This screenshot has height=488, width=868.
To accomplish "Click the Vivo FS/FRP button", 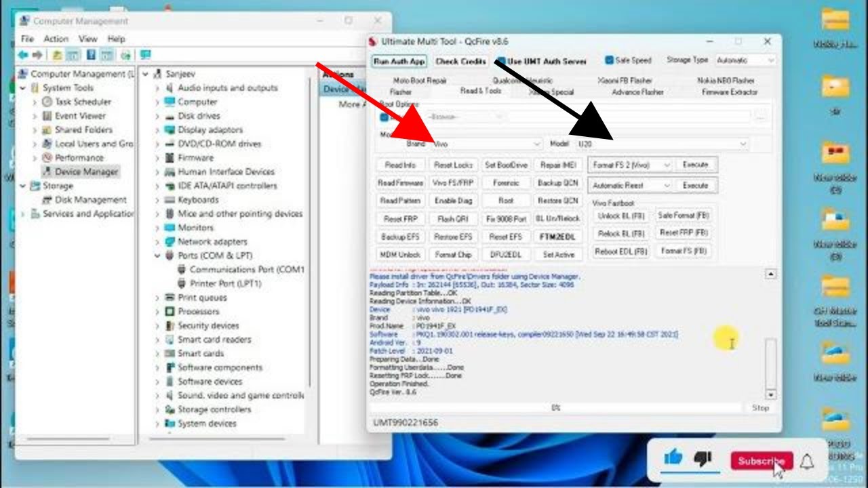I will tap(454, 183).
